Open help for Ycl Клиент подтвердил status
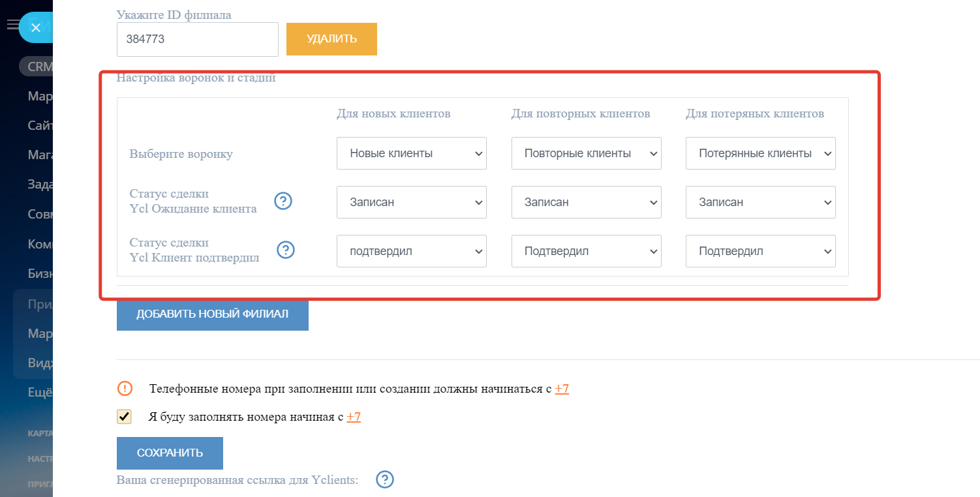Viewport: 980px width, 497px height. click(x=286, y=250)
